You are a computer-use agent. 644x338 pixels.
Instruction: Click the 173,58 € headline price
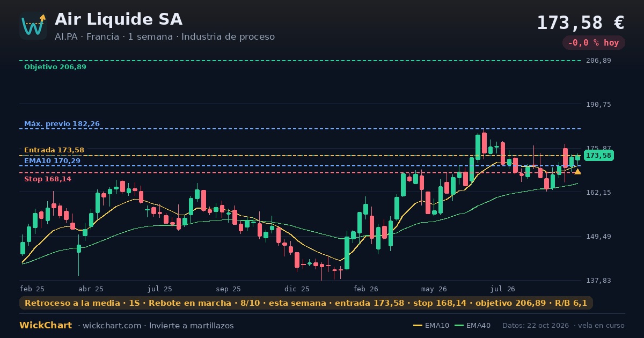click(x=581, y=23)
